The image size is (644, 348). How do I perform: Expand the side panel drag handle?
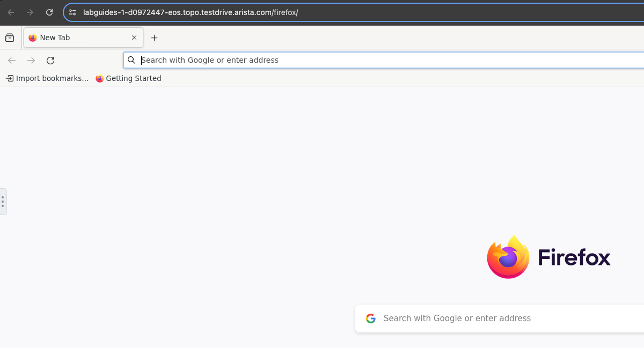pos(3,202)
